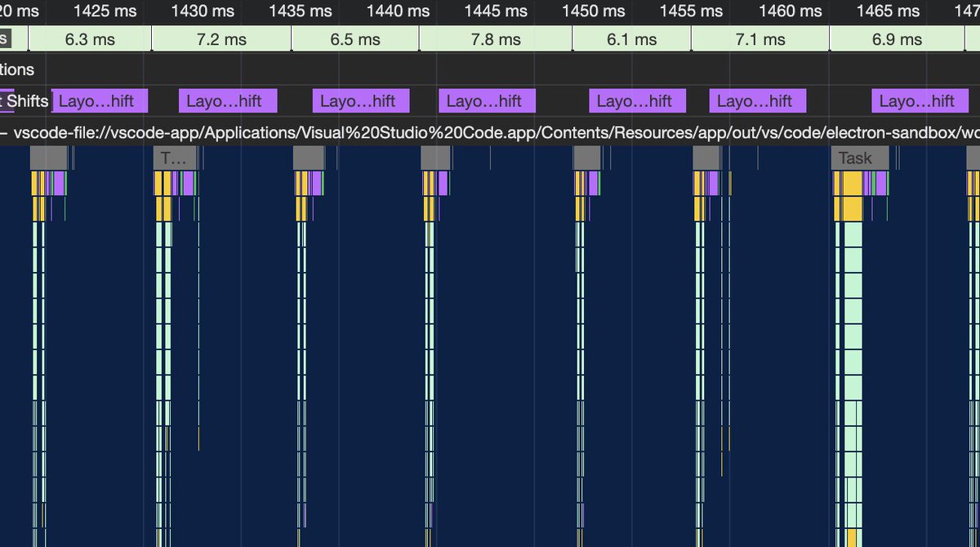Viewport: 980px width, 547px height.
Task: Click the 1440 ms ruler mark
Action: click(398, 11)
